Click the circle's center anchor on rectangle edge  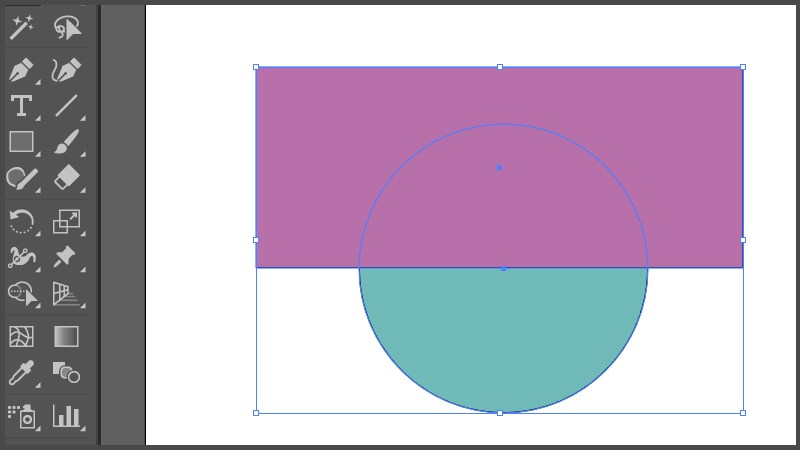504,268
